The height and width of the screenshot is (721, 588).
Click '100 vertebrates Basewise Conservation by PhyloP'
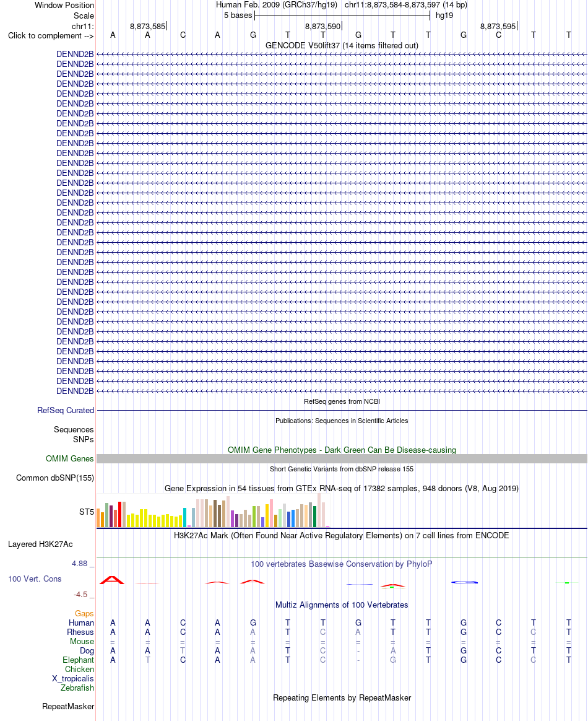(342, 564)
